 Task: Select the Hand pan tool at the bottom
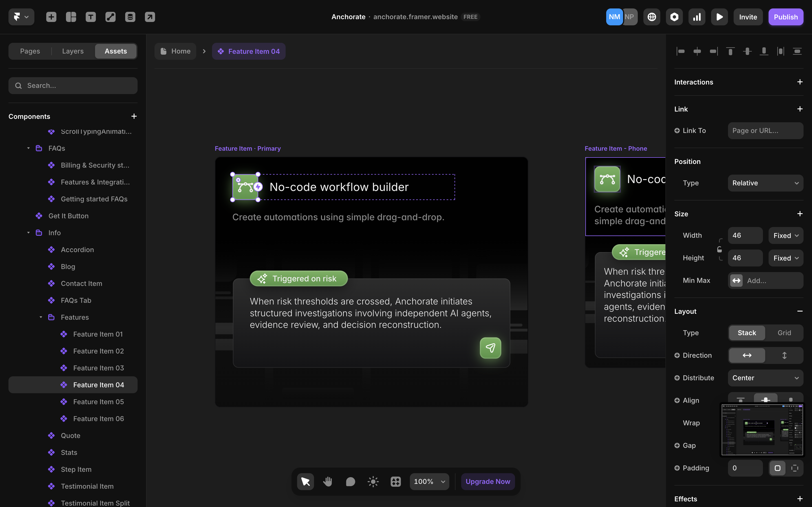point(328,481)
